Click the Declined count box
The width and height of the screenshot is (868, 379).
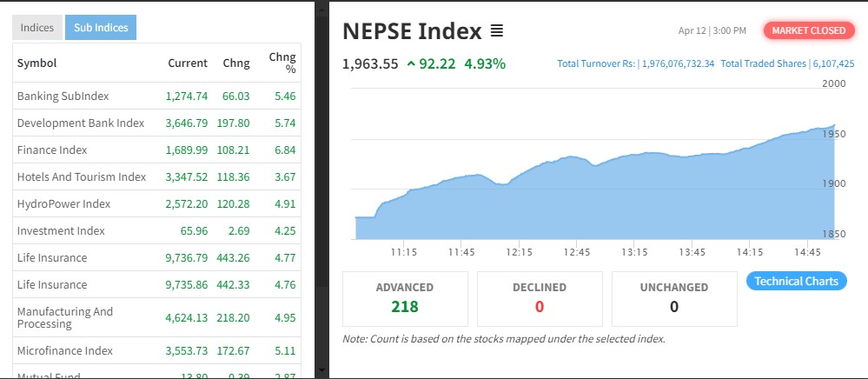tap(540, 297)
